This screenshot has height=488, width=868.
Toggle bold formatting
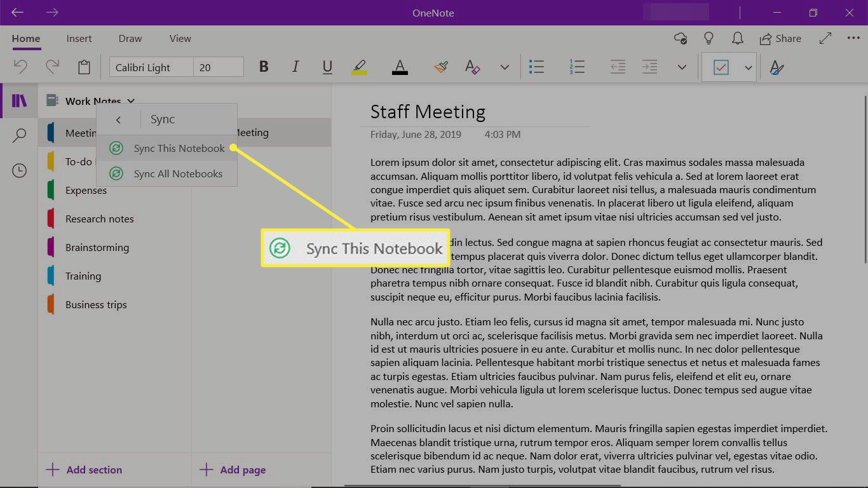tap(264, 67)
